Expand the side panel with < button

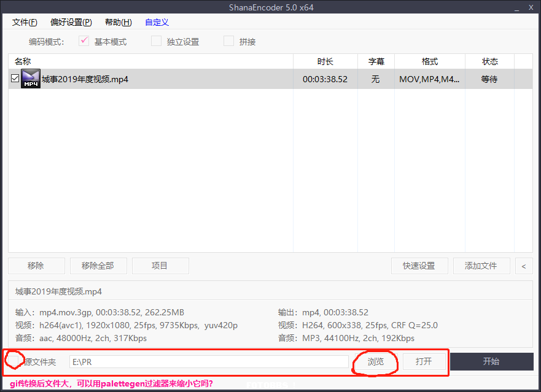(x=524, y=266)
